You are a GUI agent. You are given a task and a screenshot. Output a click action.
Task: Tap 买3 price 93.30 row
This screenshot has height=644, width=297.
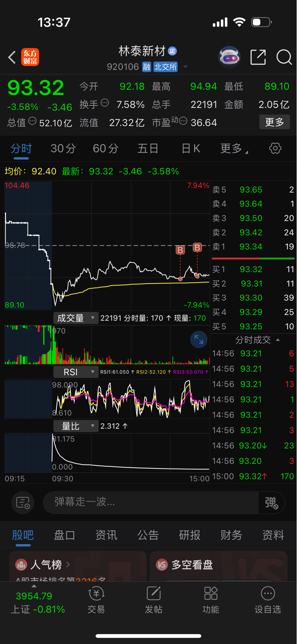click(253, 298)
